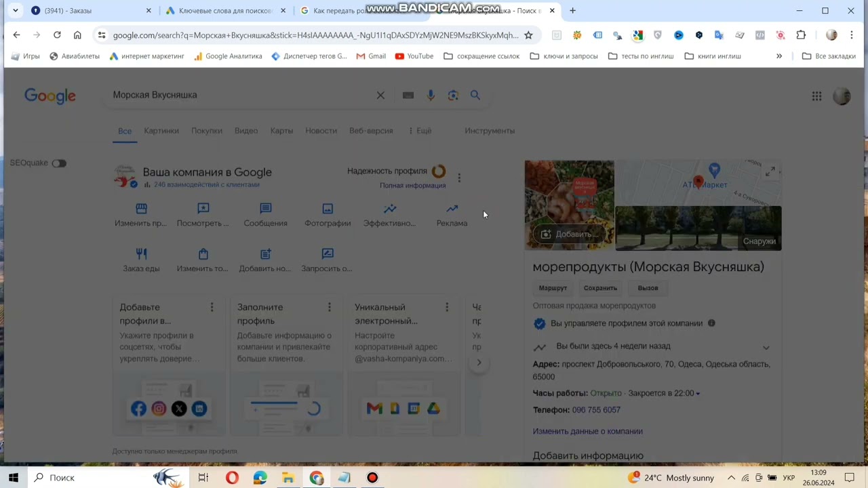Select the Картинки search tab

point(161,131)
